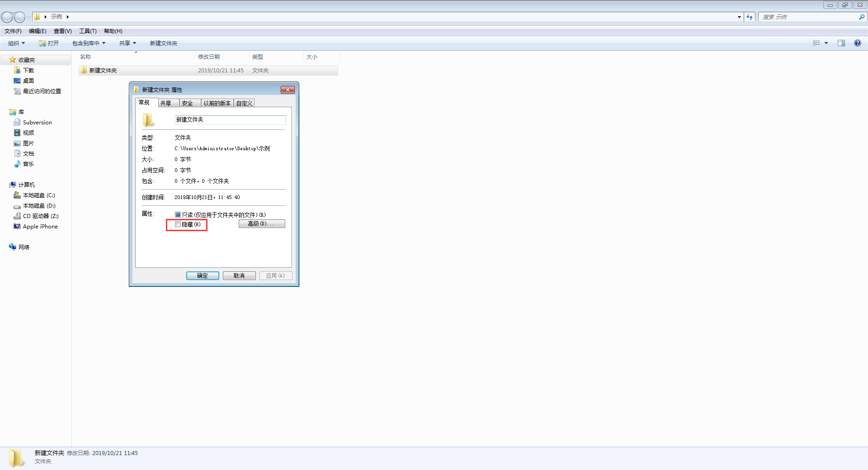Select the General tab
Viewport: 868px width, 470px height.
[146, 102]
